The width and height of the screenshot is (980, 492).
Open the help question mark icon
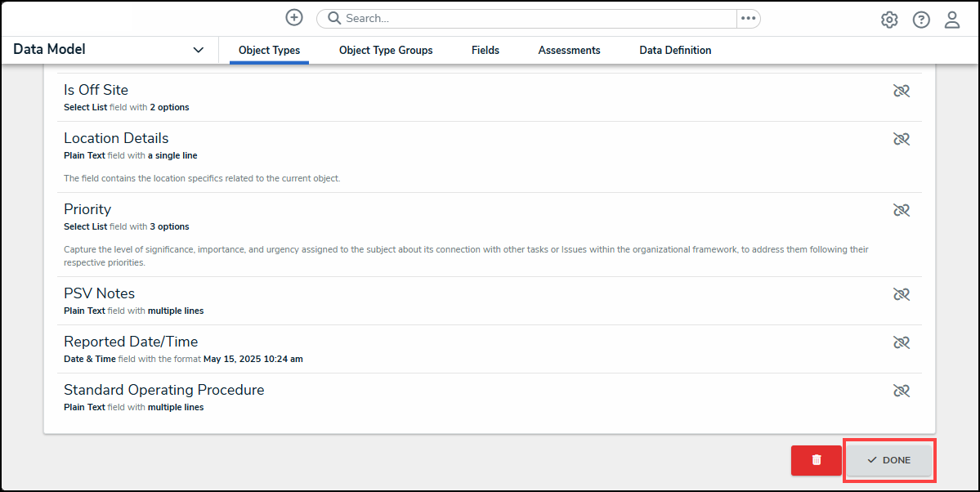[x=921, y=20]
